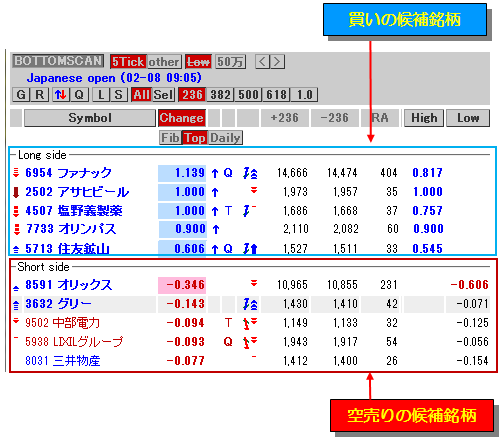Sort by the High column header
Image resolution: width=501 pixels, height=441 pixels.
pyautogui.click(x=424, y=118)
